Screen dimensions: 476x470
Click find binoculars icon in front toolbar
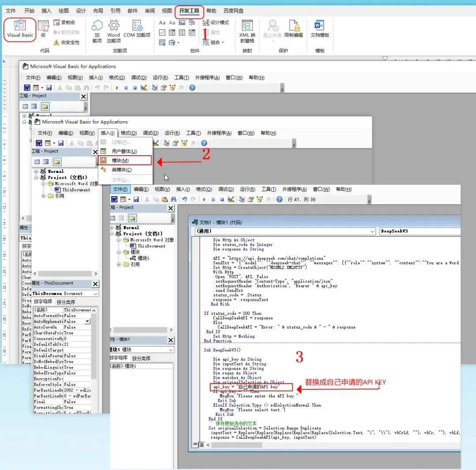point(173,199)
